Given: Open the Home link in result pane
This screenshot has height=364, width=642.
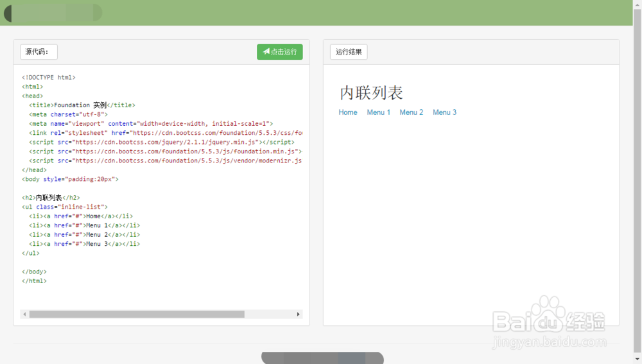Looking at the screenshot, I should (x=347, y=112).
